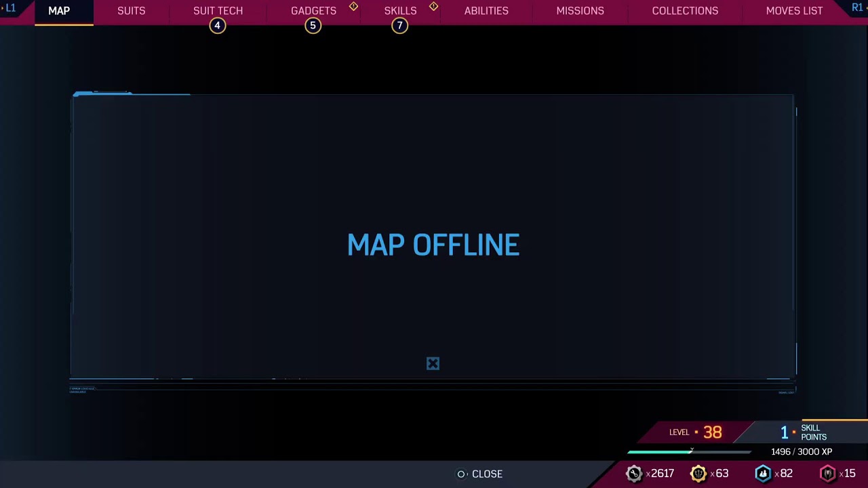868x488 pixels.
Task: Click the Level 38 indicator
Action: pos(696,432)
